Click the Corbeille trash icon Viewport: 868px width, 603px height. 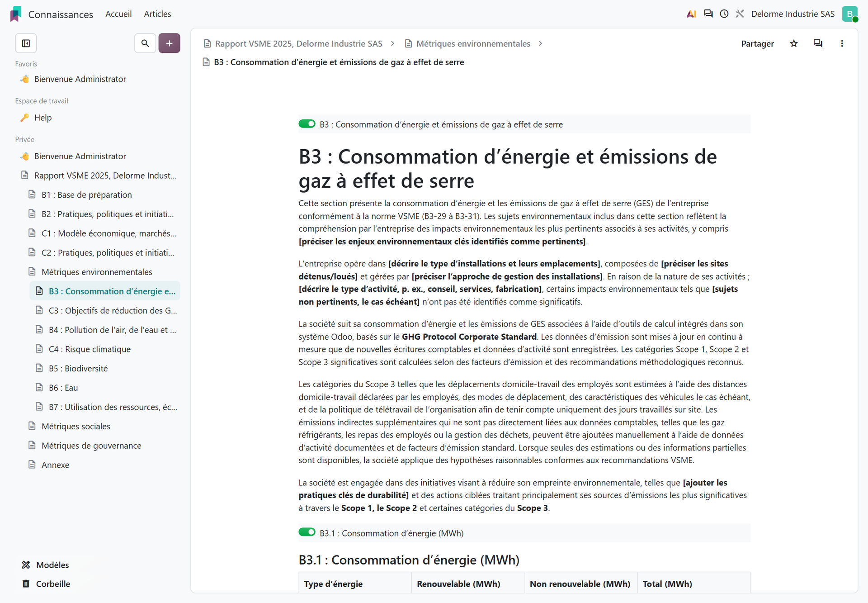coord(26,584)
